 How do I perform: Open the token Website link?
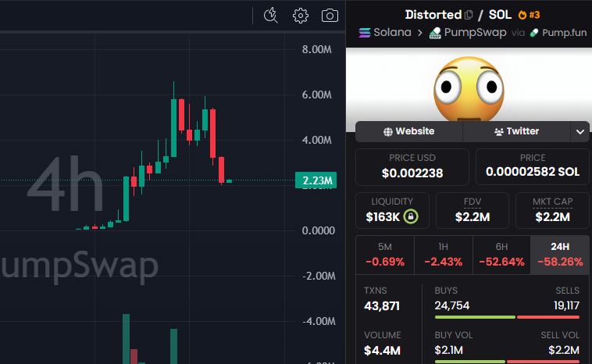pos(409,131)
